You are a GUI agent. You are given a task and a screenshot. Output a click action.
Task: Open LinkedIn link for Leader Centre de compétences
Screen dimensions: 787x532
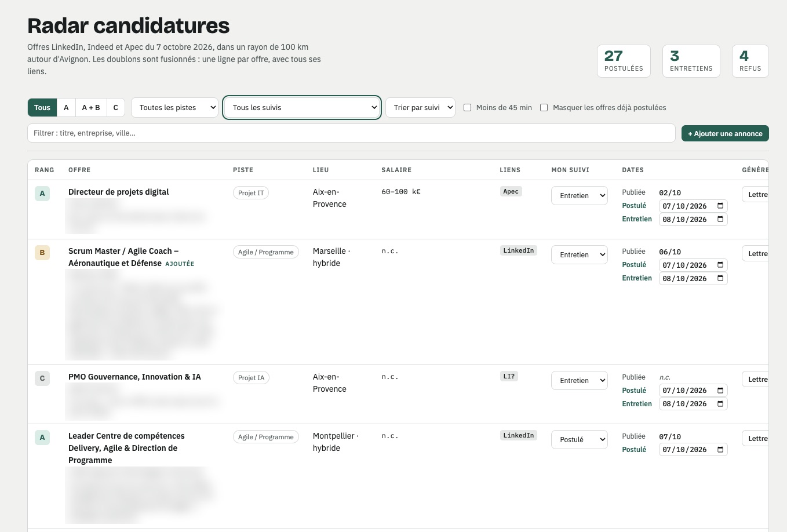519,436
